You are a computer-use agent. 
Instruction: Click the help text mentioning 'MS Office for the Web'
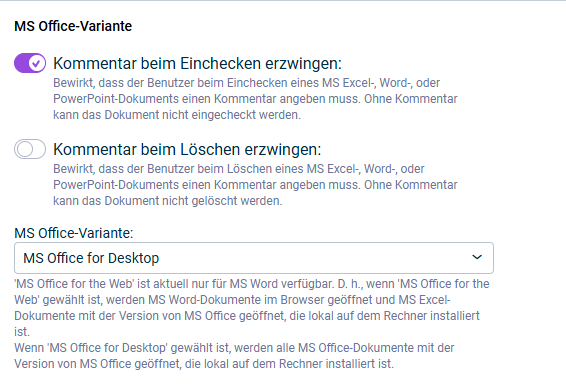252,308
